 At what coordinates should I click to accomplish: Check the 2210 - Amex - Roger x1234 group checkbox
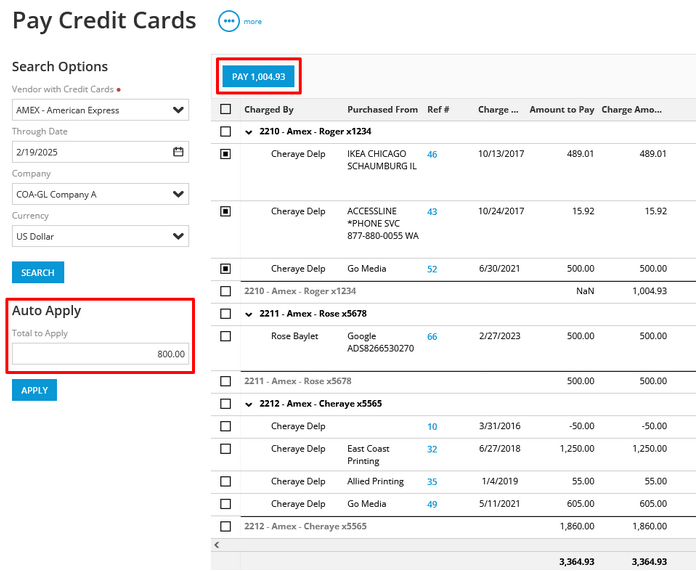tap(226, 131)
